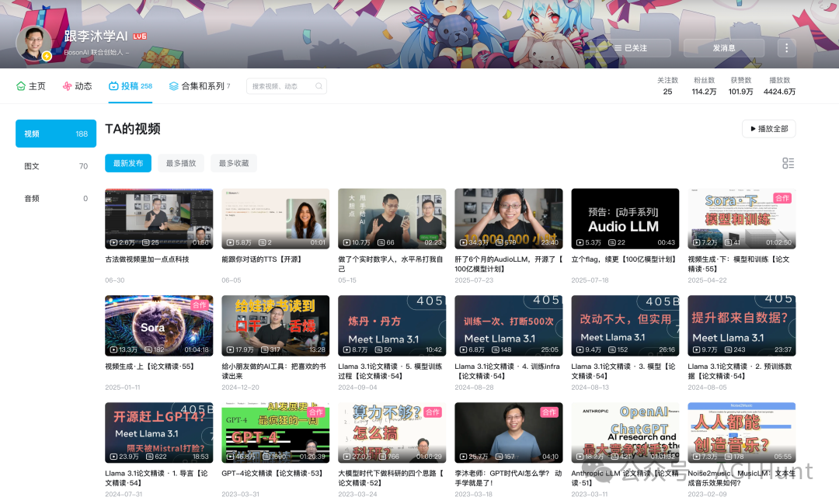Click the BosonAI 联合创始人 bio text
839x504 pixels.
pos(96,53)
